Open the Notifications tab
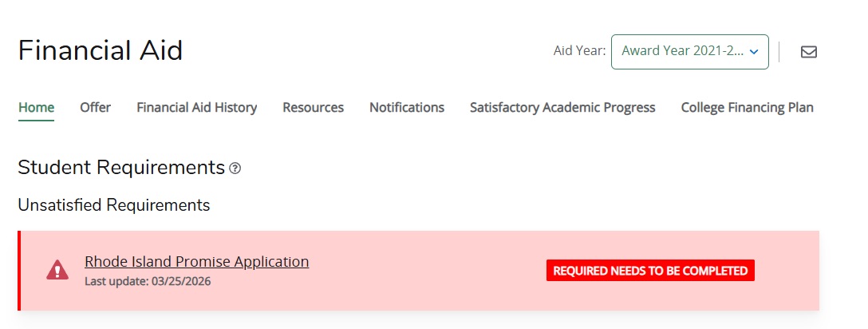The image size is (868, 329). pos(406,107)
